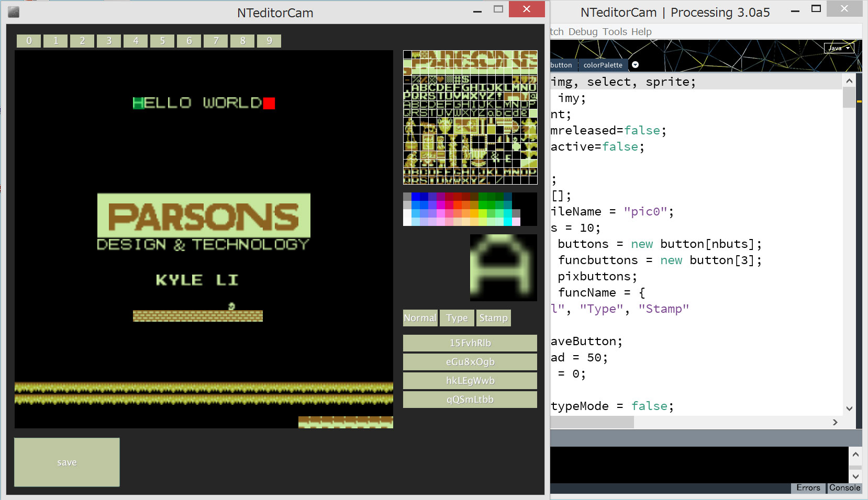Screen dimensions: 868x500
Task: Open the Errors panel tab
Action: pos(808,487)
